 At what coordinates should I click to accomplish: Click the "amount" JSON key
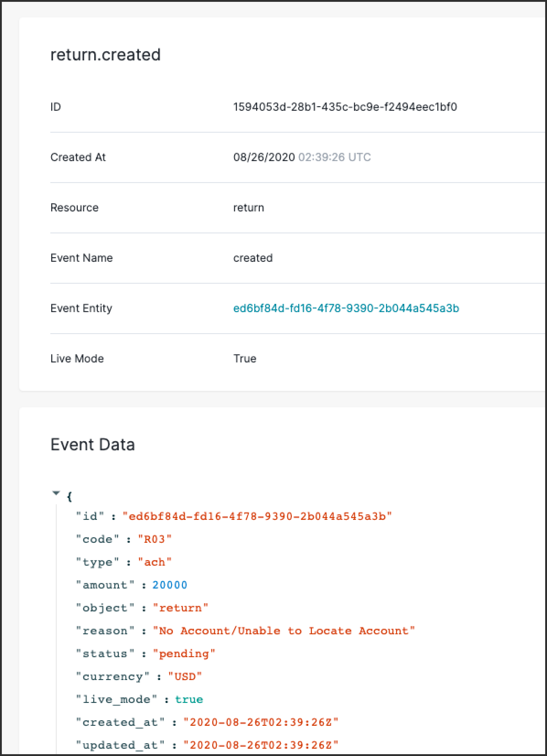tap(105, 585)
